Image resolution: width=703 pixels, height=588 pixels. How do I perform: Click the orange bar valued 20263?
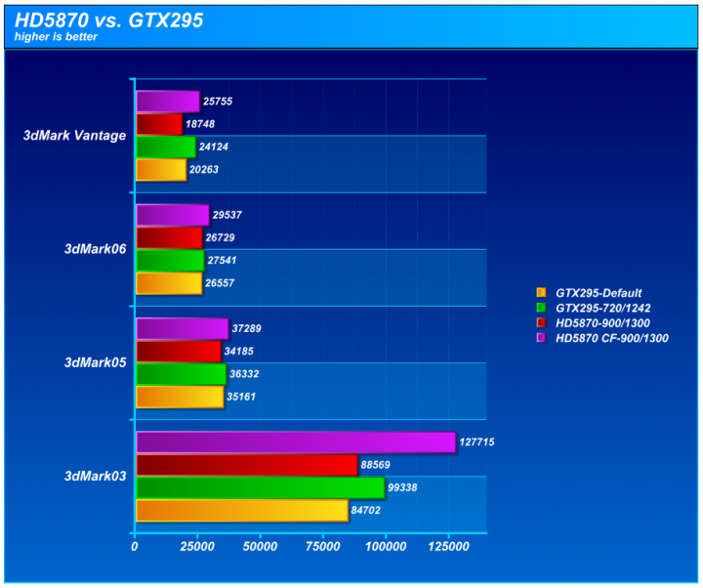[161, 170]
